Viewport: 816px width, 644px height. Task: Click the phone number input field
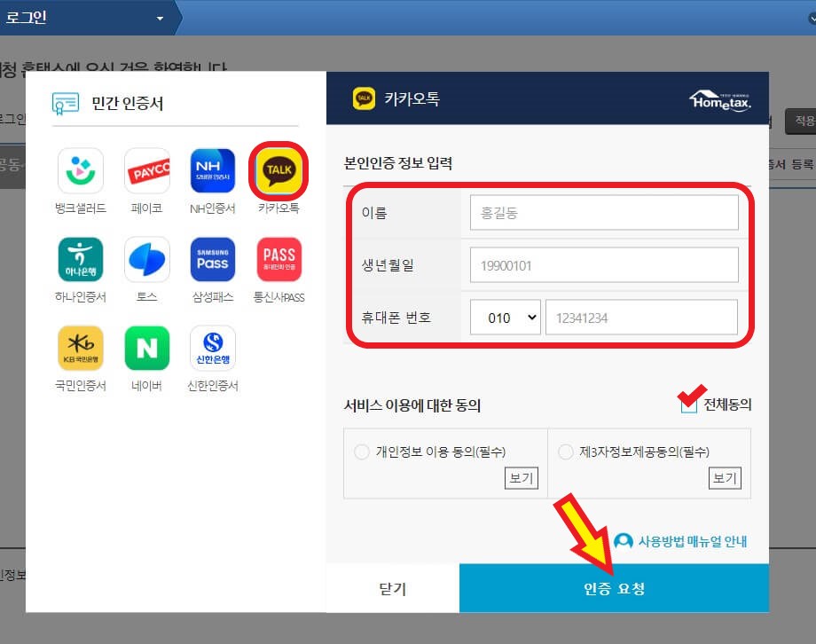click(641, 317)
